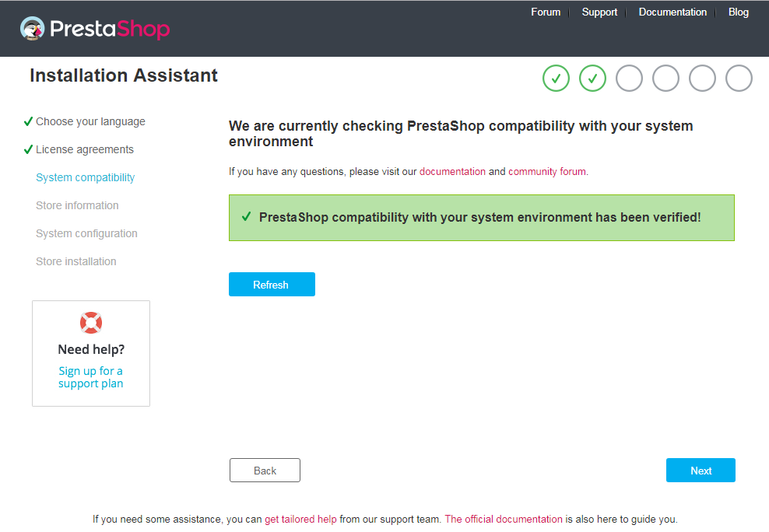Viewport: 769px width, 532px height.
Task: Open the Blog header link
Action: coord(738,12)
